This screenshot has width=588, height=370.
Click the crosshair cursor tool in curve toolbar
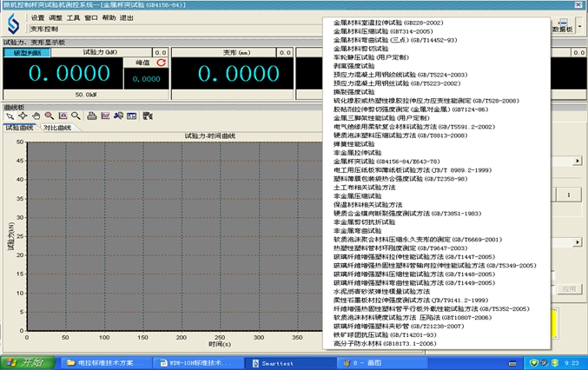point(23,116)
